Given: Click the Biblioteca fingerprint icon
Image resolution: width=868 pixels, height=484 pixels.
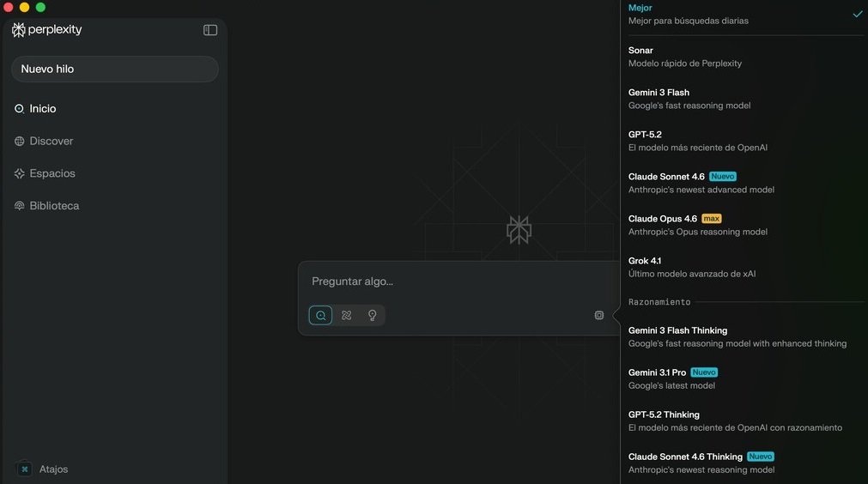Looking at the screenshot, I should click(x=20, y=206).
